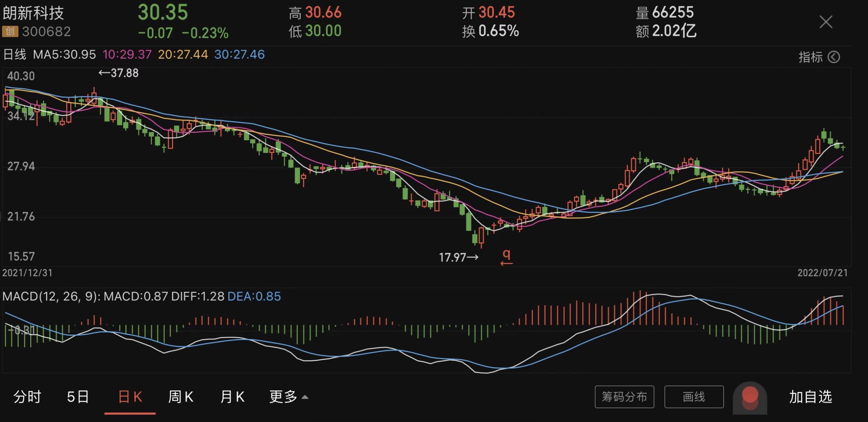Image resolution: width=868 pixels, height=422 pixels.
Task: Click the 2022/07/21 end date label
Action: [x=822, y=273]
